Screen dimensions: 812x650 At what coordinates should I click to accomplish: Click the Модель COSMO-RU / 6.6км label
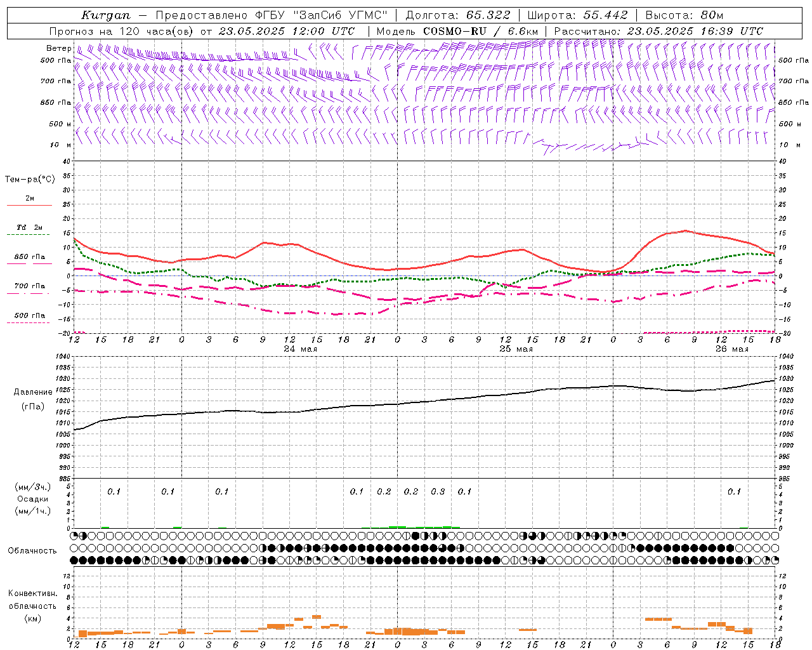pyautogui.click(x=457, y=31)
